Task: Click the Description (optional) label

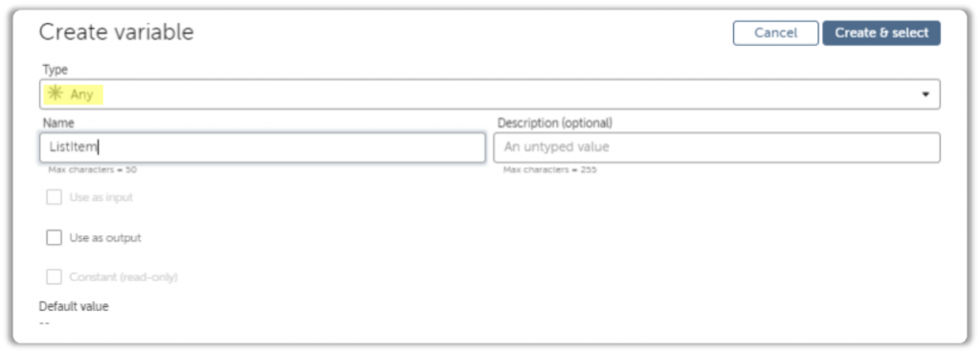Action: [x=555, y=123]
